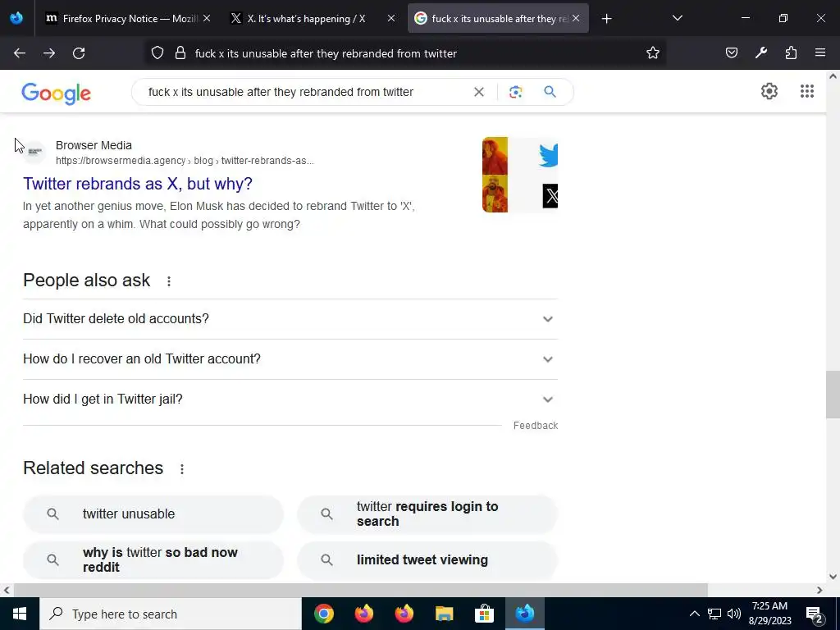Open People also ask options menu
The height and width of the screenshot is (630, 840).
(169, 281)
